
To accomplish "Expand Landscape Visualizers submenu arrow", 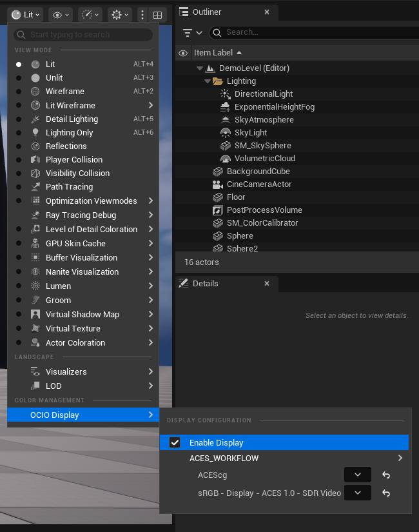I will click(151, 371).
